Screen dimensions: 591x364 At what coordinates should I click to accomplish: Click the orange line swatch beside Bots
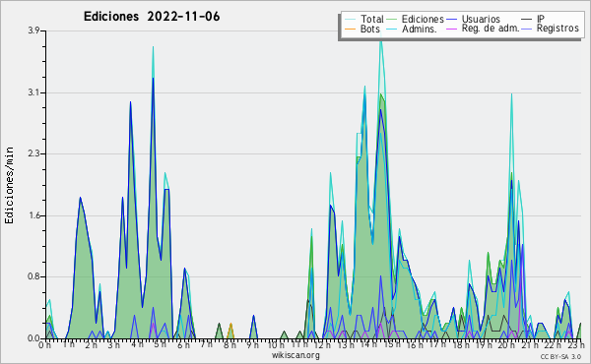[350, 29]
